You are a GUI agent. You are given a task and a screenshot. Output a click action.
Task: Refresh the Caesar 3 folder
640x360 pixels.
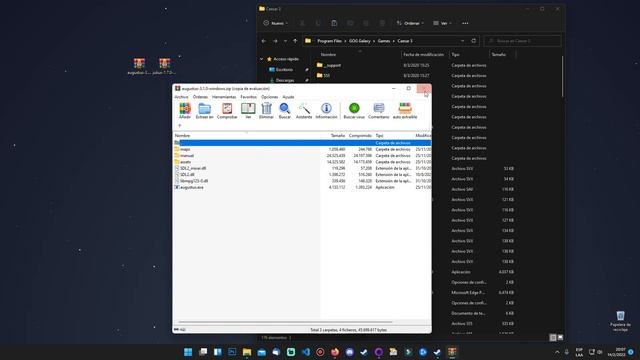[473, 41]
